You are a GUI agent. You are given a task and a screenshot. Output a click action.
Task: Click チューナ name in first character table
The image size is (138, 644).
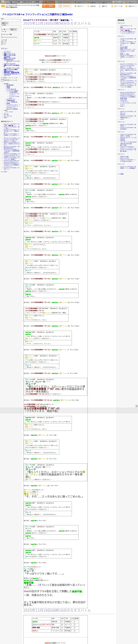37,44
